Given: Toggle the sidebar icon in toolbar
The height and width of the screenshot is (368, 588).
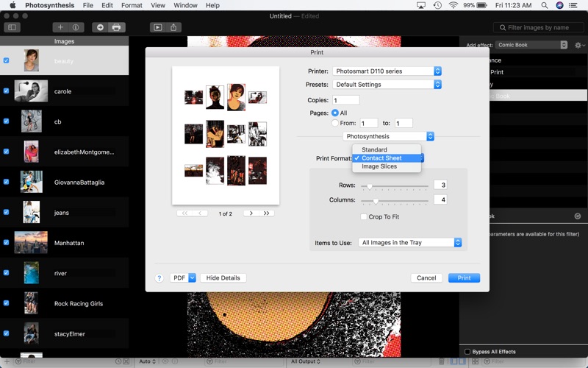Looking at the screenshot, I should point(12,27).
